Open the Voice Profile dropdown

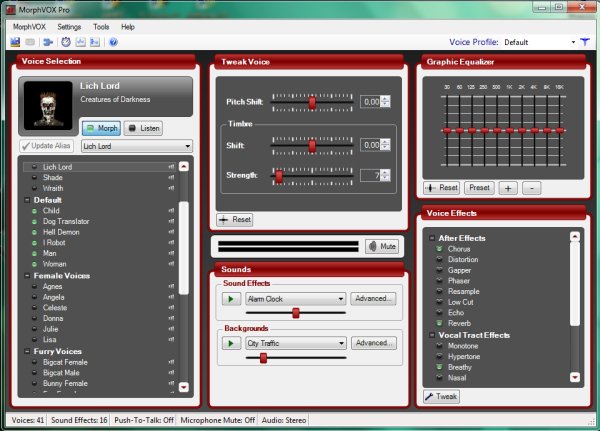[573, 42]
